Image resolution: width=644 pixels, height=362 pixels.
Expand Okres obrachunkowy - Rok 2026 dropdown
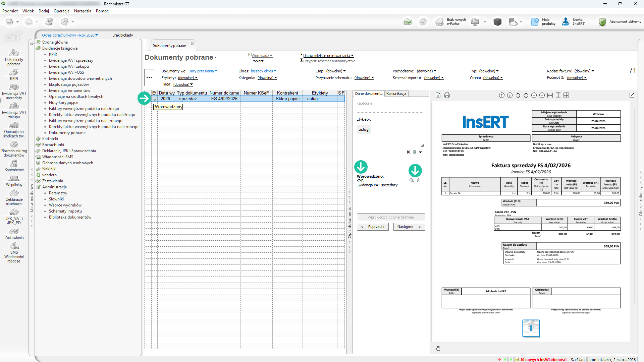click(x=70, y=35)
